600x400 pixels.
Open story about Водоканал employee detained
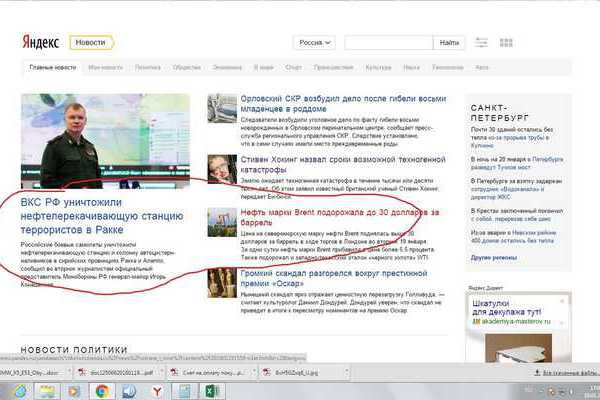(x=516, y=189)
